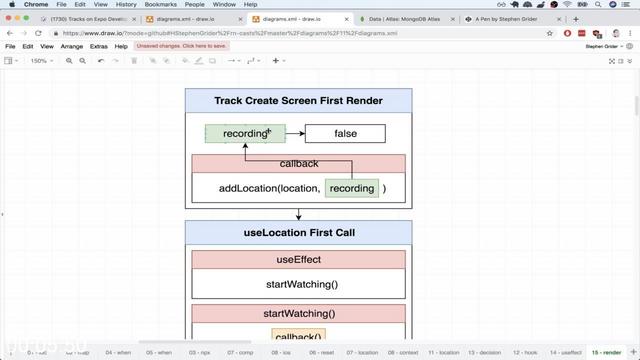640x360 pixels.
Task: Select the false value box
Action: (345, 133)
